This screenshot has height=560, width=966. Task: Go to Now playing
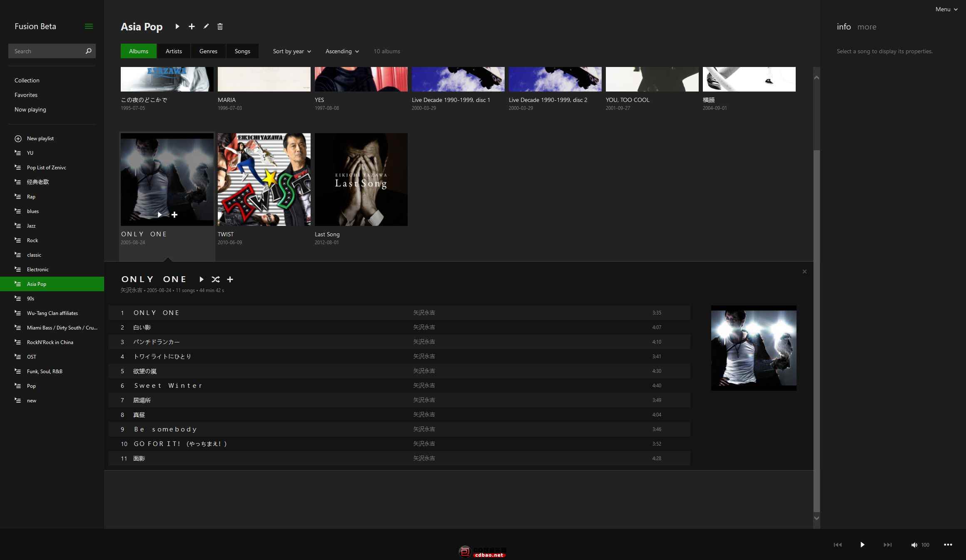pos(30,109)
